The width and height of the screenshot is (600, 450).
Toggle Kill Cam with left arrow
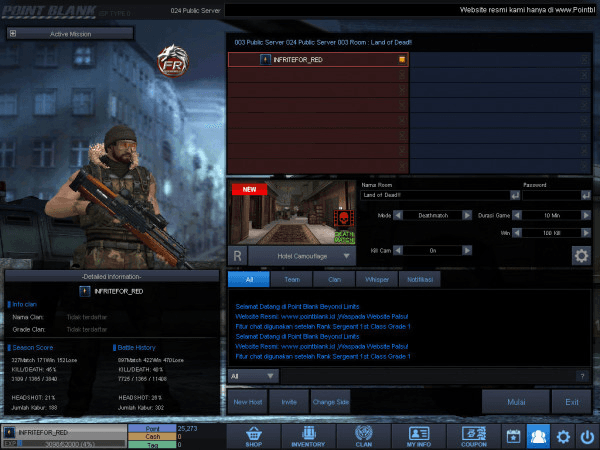pyautogui.click(x=398, y=250)
